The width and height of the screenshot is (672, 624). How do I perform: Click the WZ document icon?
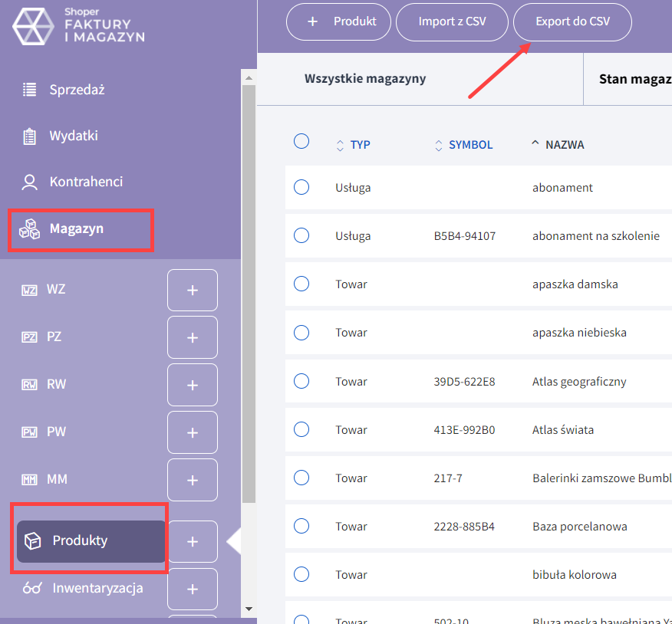29,290
